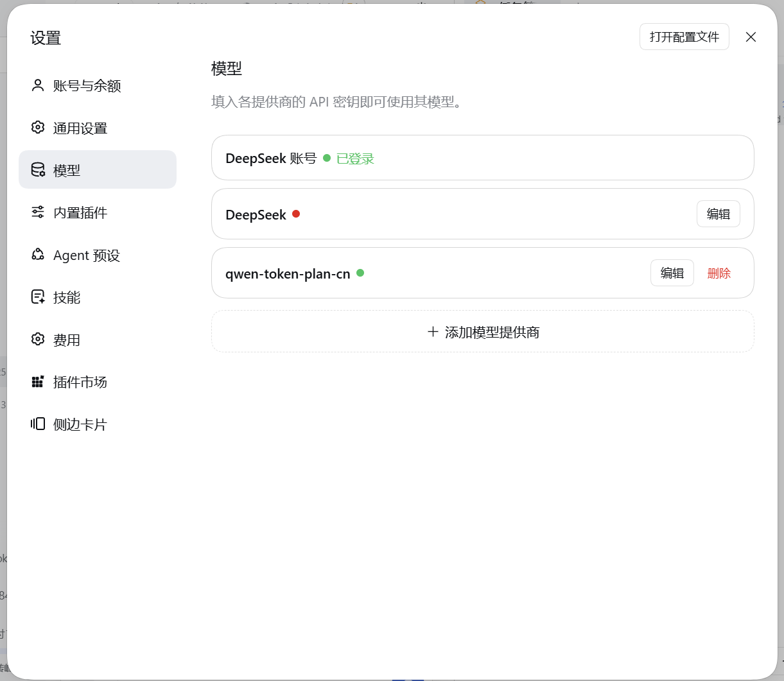Click the panel icon beside 侧边卡片

pos(38,424)
